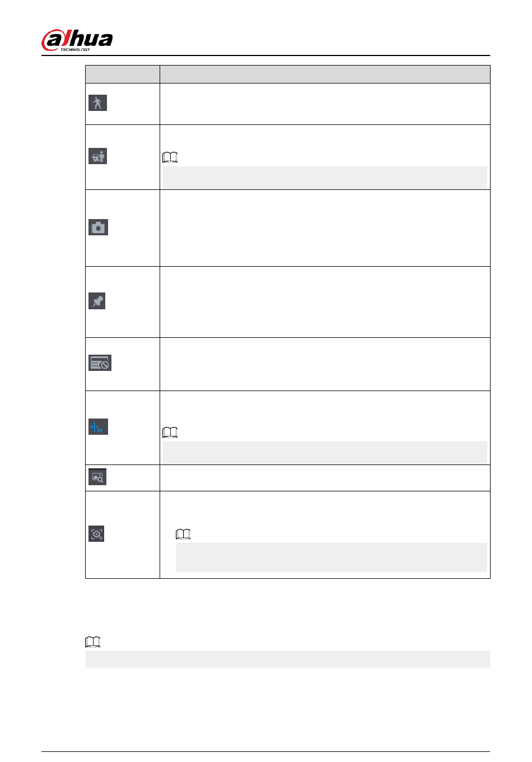Screen dimensions: 532x762
Task: Click the wide right table header cell
Action: pos(325,75)
